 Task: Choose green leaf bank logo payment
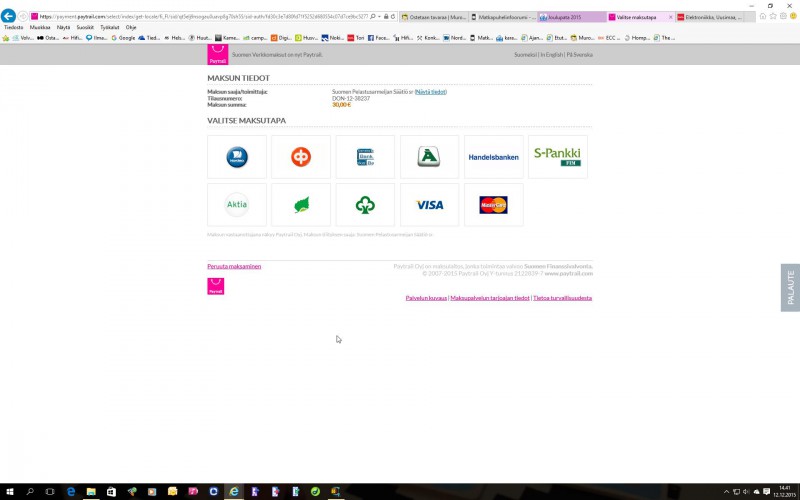pyautogui.click(x=301, y=205)
